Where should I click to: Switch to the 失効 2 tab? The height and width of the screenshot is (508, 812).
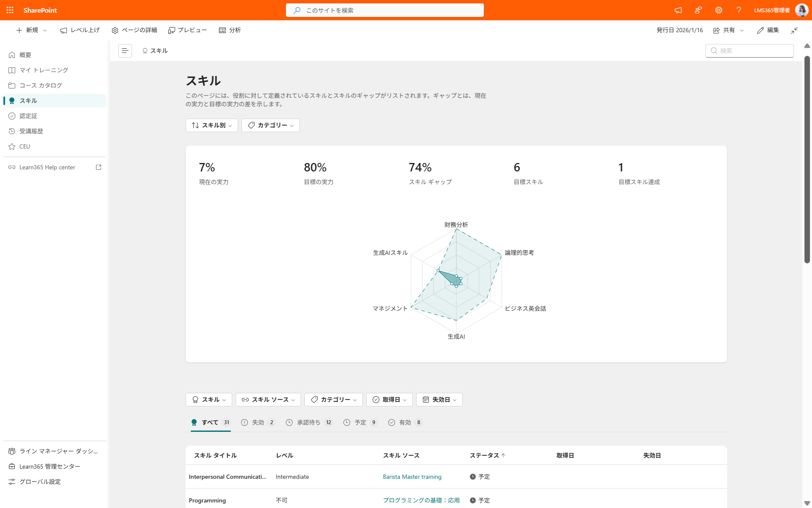(258, 422)
